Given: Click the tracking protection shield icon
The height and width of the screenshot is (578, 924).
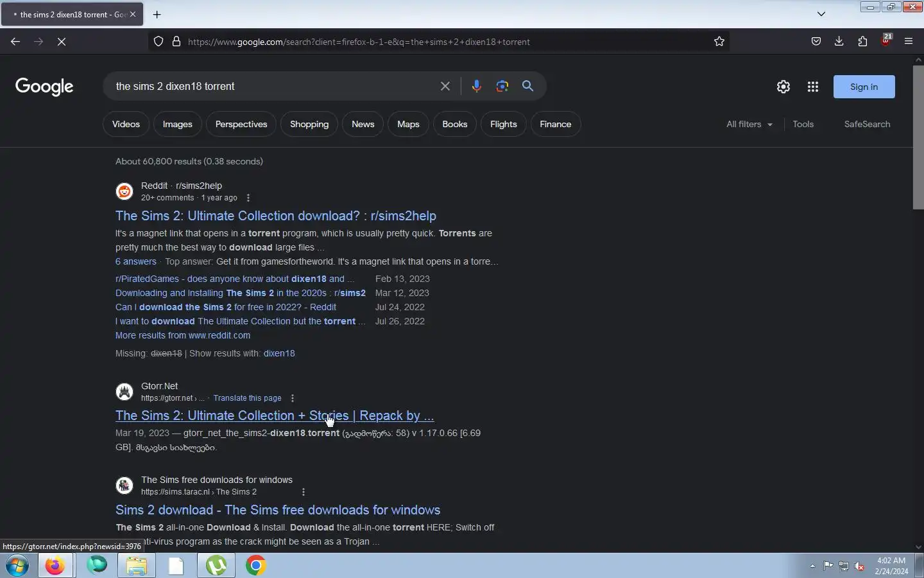Looking at the screenshot, I should click(158, 42).
